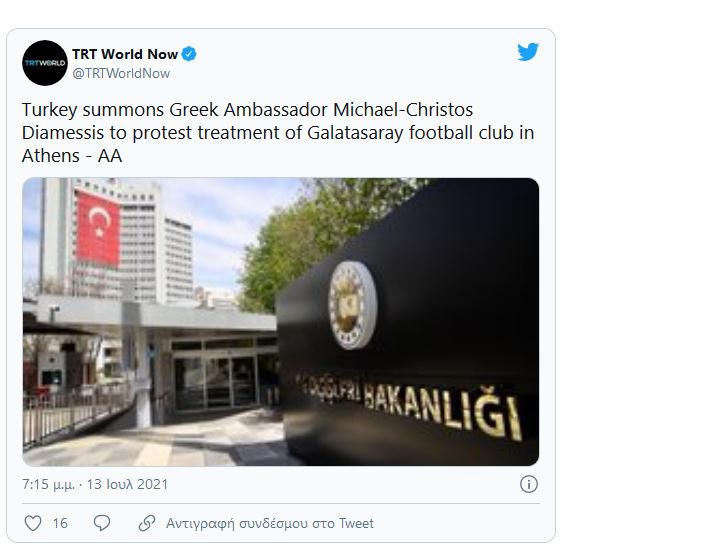The height and width of the screenshot is (548, 708).
Task: Click the round ministry emblem in photo
Action: [x=352, y=305]
